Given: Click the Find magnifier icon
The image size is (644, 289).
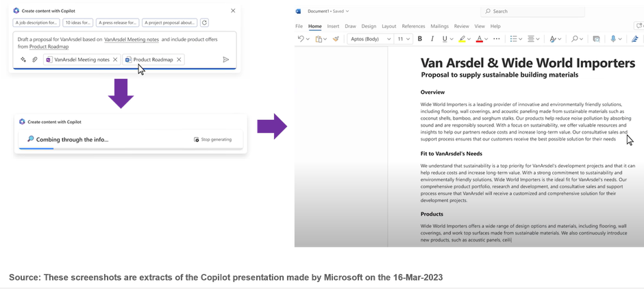Looking at the screenshot, I should click(x=575, y=39).
